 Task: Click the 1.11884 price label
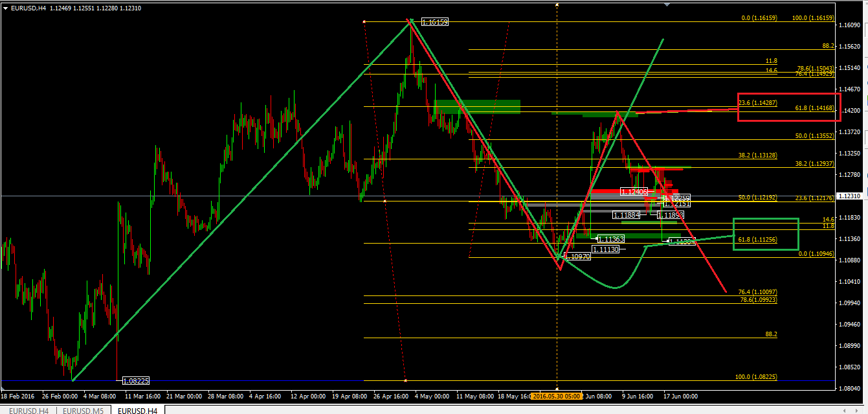click(x=627, y=215)
